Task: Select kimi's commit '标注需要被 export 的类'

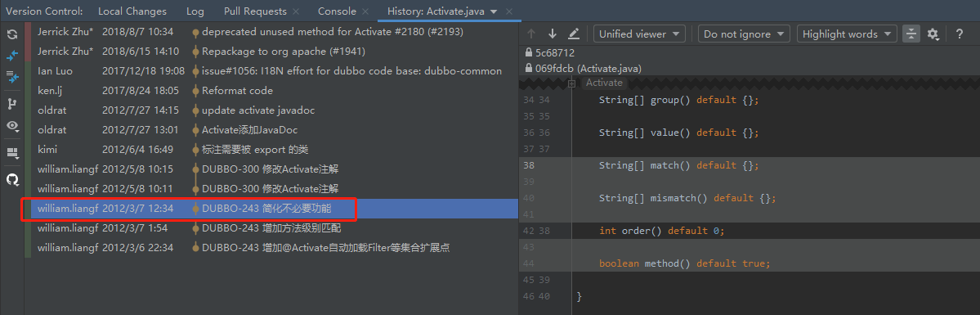Action: [271, 150]
